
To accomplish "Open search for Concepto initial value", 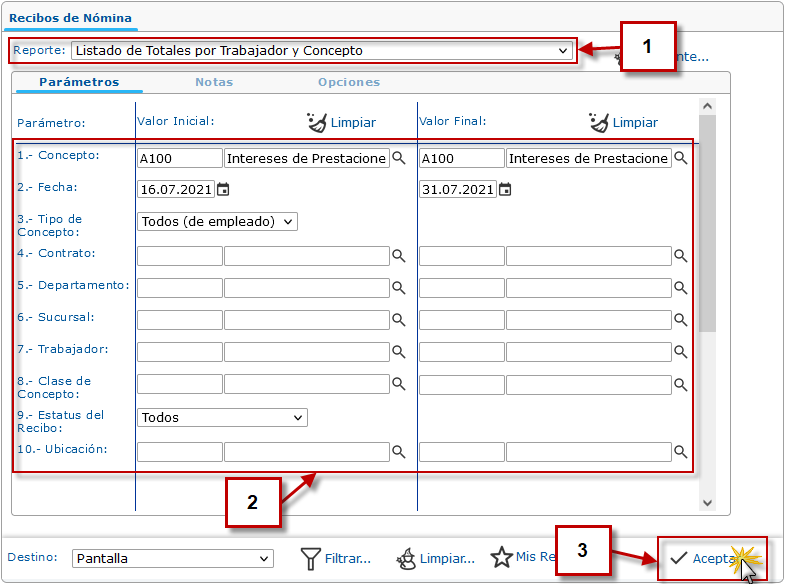I will 399,158.
